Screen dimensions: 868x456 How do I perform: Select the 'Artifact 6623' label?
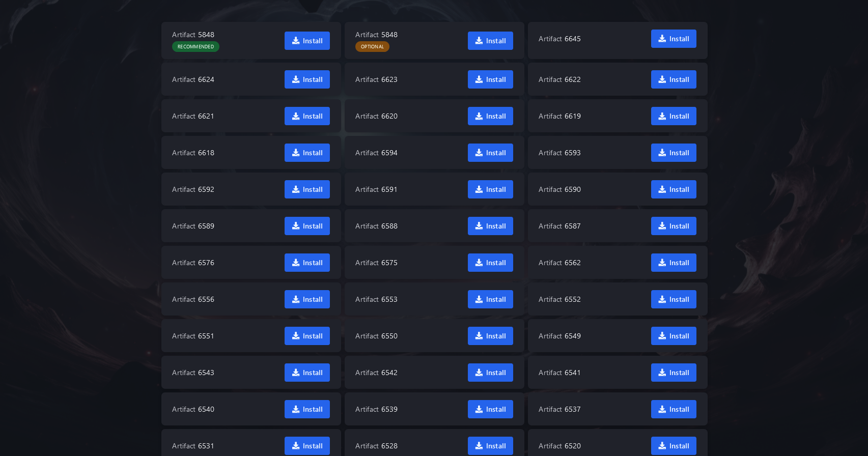[376, 79]
